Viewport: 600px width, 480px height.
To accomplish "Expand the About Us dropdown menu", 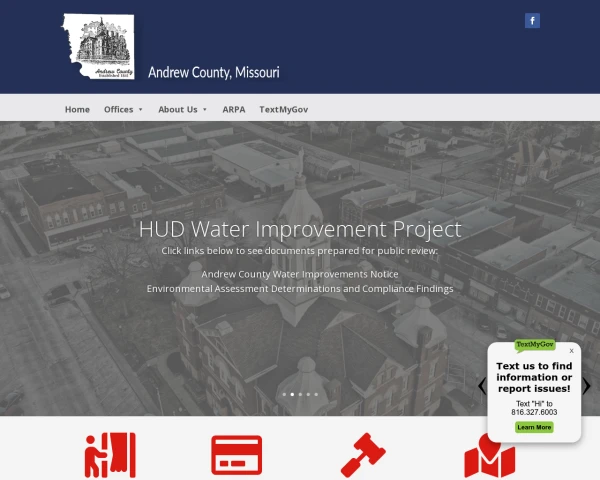I will tap(183, 109).
